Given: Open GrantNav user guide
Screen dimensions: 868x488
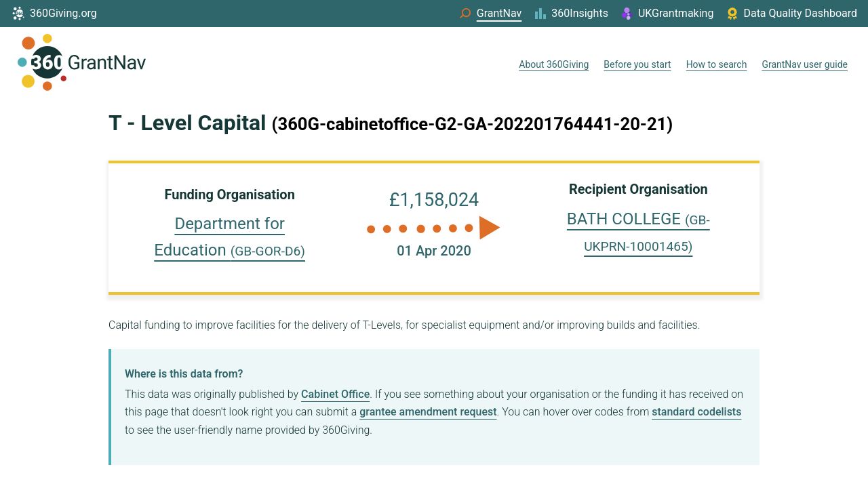Looking at the screenshot, I should pyautogui.click(x=805, y=64).
